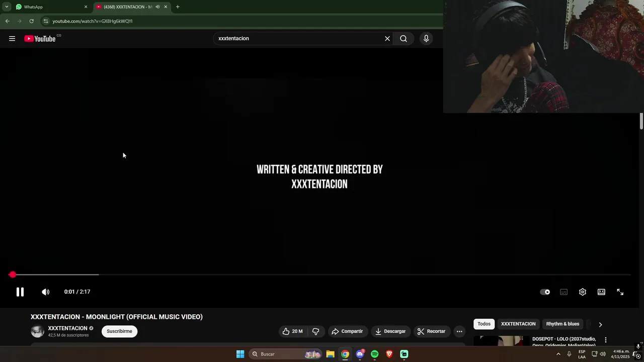Toggle the autoplay switch
Image resolution: width=644 pixels, height=362 pixels.
(x=545, y=292)
